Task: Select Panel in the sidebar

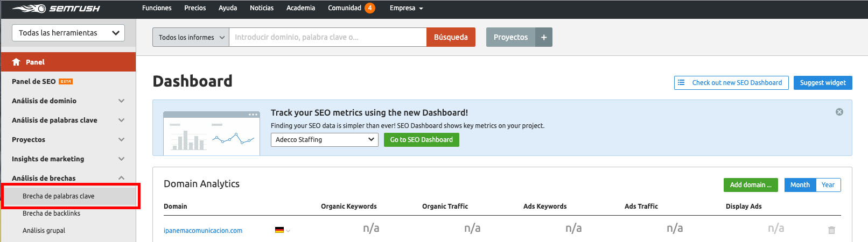Action: pos(68,62)
